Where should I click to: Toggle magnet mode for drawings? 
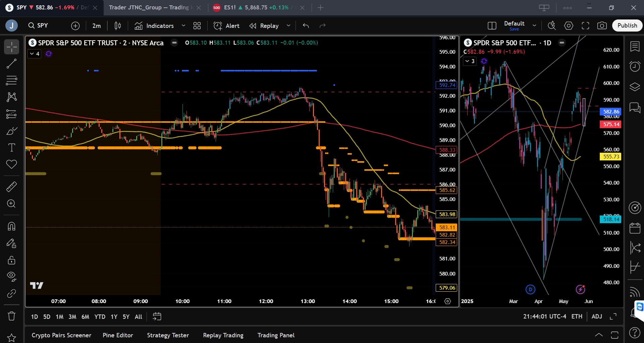pos(11,226)
